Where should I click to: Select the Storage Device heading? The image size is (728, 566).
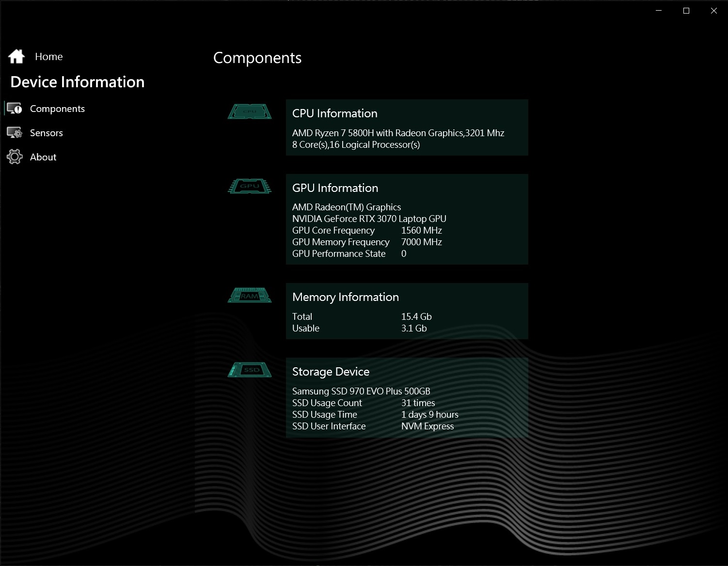tap(331, 372)
